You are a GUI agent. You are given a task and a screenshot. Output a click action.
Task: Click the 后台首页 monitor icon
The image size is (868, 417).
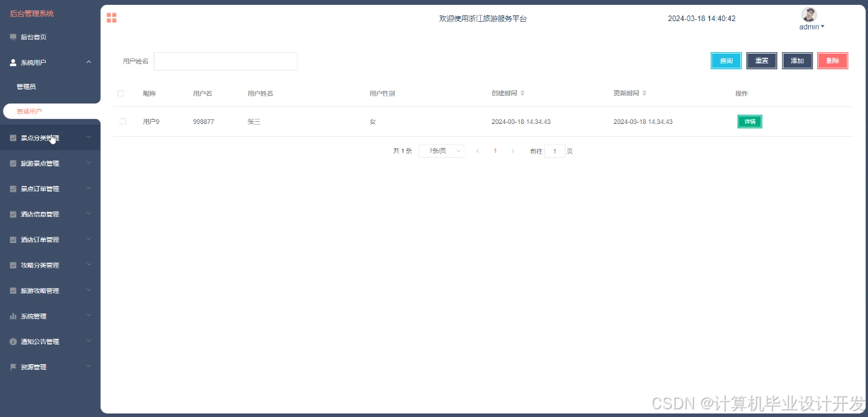point(13,37)
